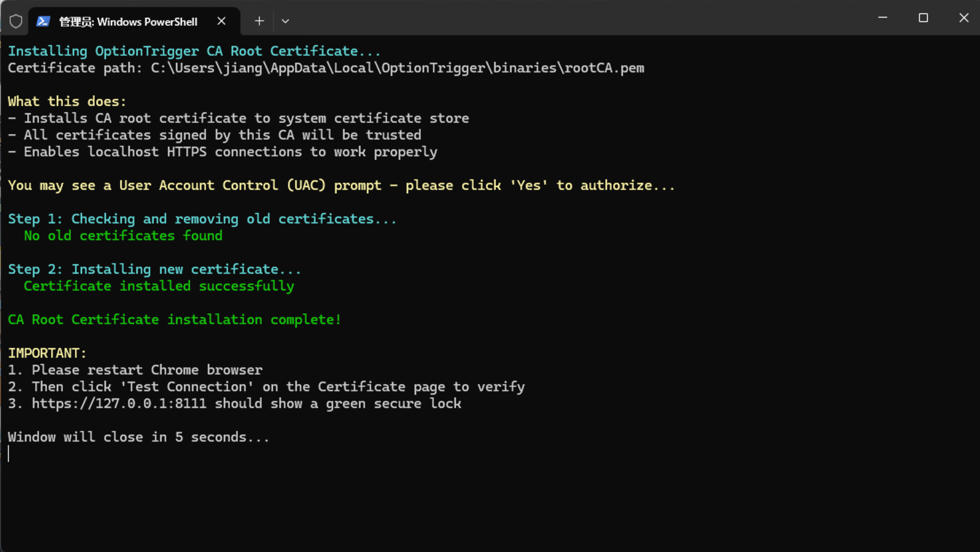Click 'Step 1: Checking and removing old certificates...'
The image size is (980, 552).
202,219
